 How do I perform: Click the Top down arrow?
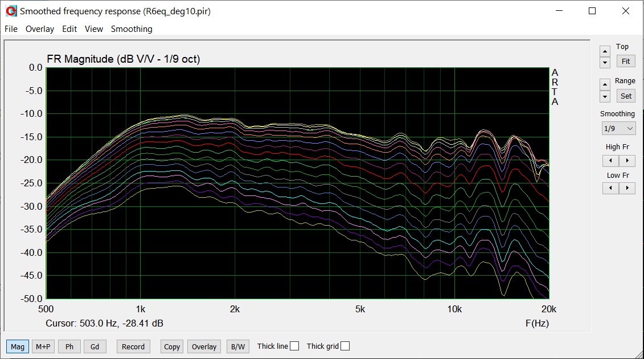pyautogui.click(x=605, y=63)
